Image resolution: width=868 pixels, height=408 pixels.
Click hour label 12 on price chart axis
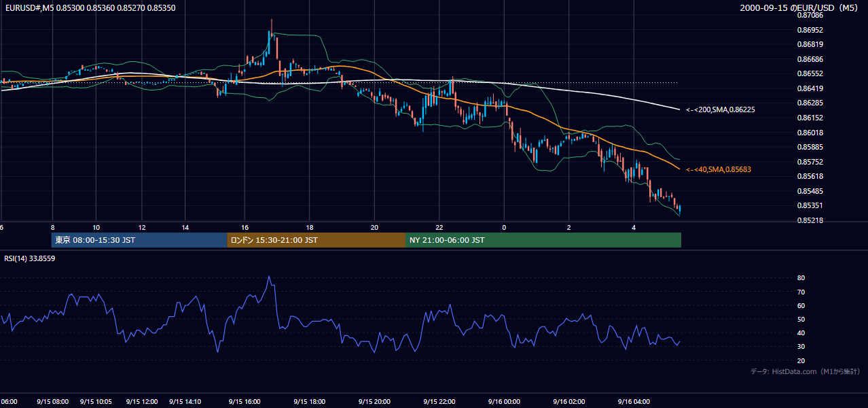tap(141, 227)
